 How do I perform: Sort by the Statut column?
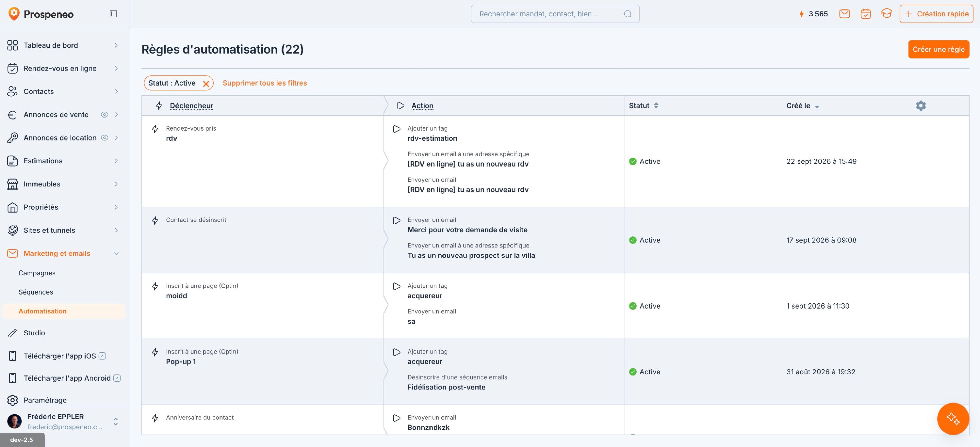(x=643, y=106)
